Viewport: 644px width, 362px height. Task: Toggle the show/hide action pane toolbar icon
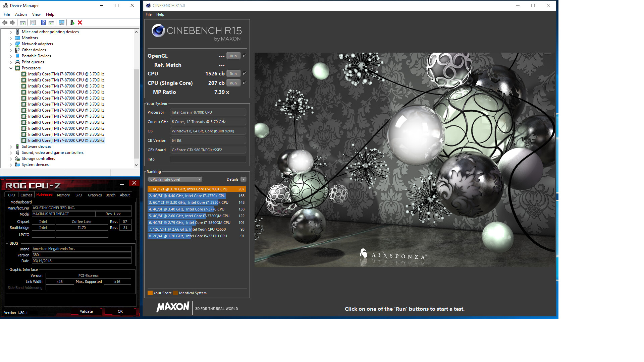click(51, 22)
